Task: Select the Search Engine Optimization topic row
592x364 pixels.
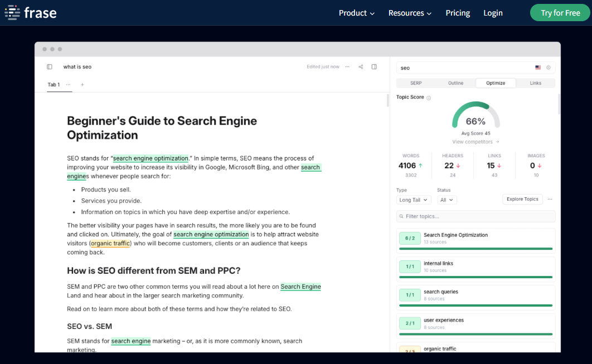Action: click(x=475, y=240)
